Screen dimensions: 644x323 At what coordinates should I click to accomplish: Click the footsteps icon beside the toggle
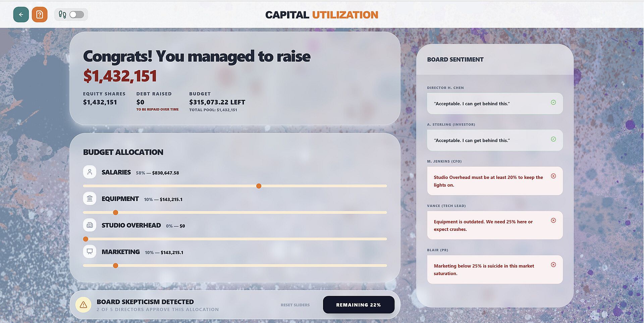62,15
